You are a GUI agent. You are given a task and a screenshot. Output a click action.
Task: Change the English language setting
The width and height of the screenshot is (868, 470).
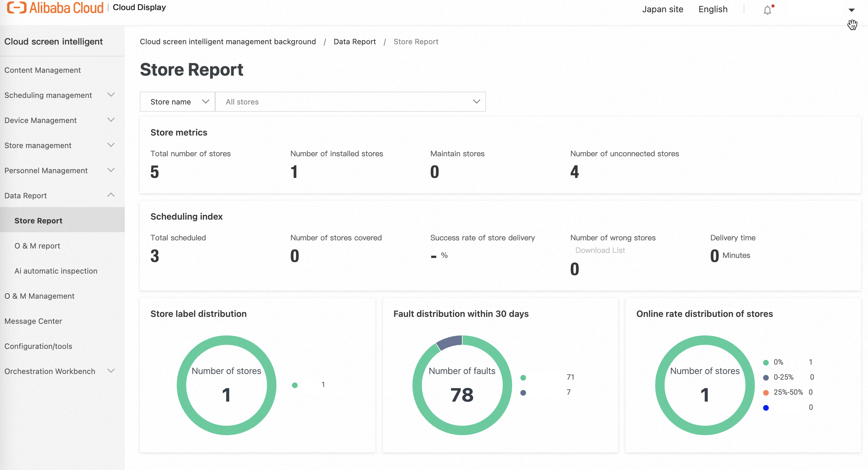[713, 9]
